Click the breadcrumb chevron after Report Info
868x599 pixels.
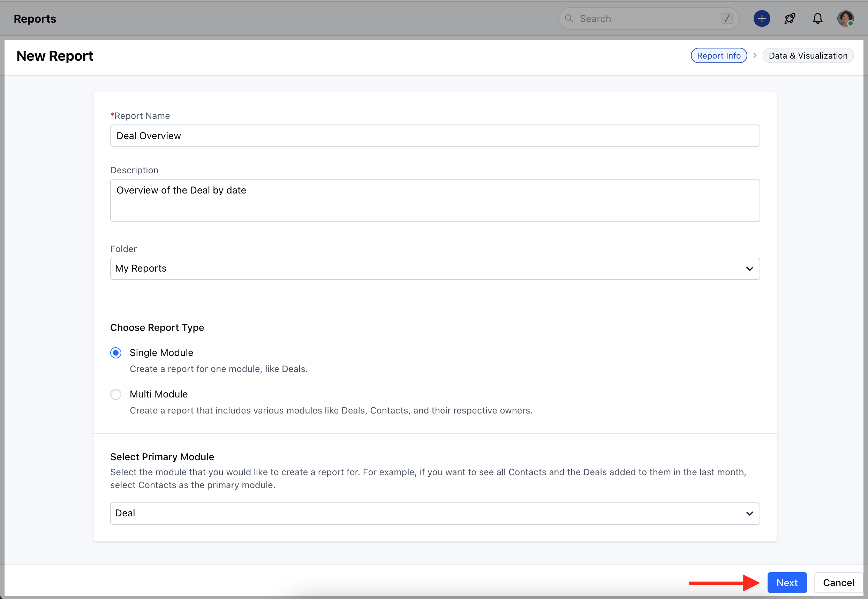pos(755,55)
